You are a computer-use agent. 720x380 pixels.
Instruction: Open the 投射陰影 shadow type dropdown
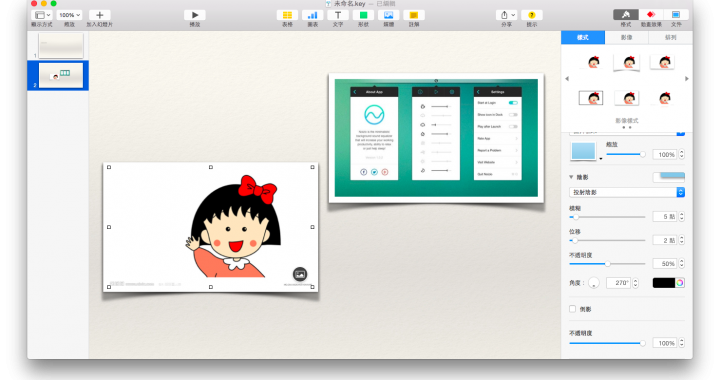click(x=627, y=192)
